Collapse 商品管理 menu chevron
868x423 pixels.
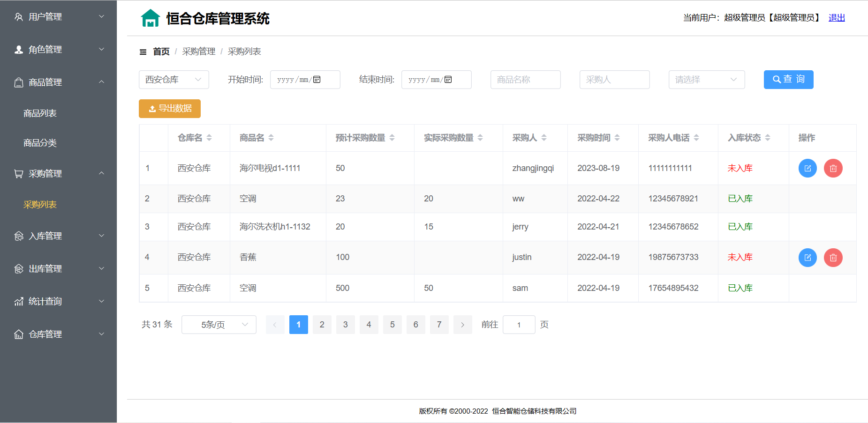point(101,82)
